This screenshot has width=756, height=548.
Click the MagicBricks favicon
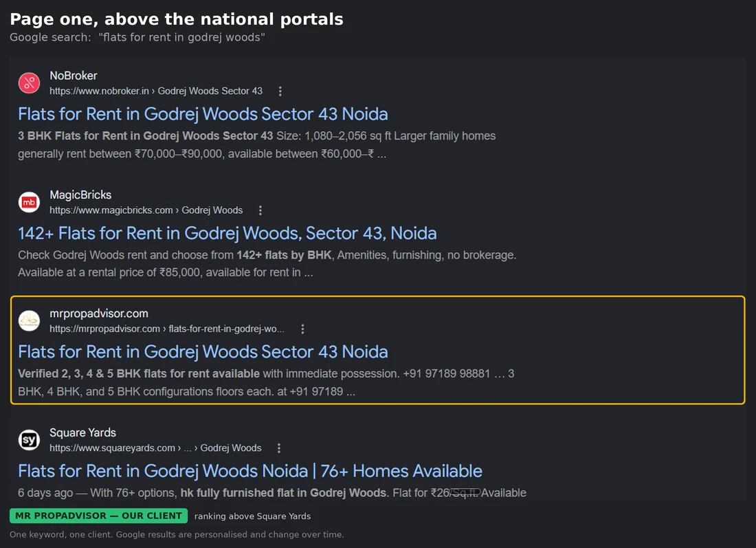[29, 202]
